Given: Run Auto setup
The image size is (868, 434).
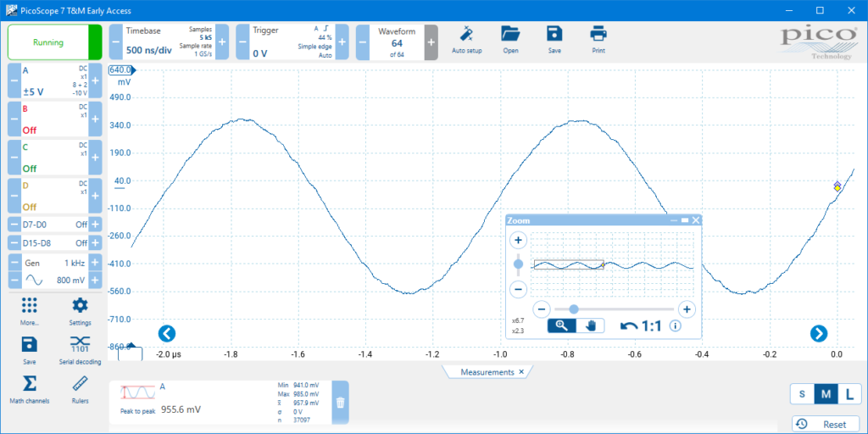Looking at the screenshot, I should [467, 40].
